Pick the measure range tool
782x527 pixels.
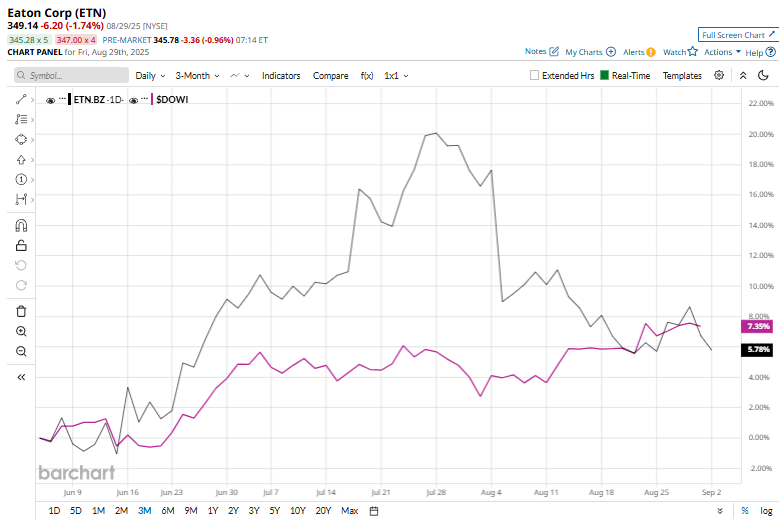[21, 199]
